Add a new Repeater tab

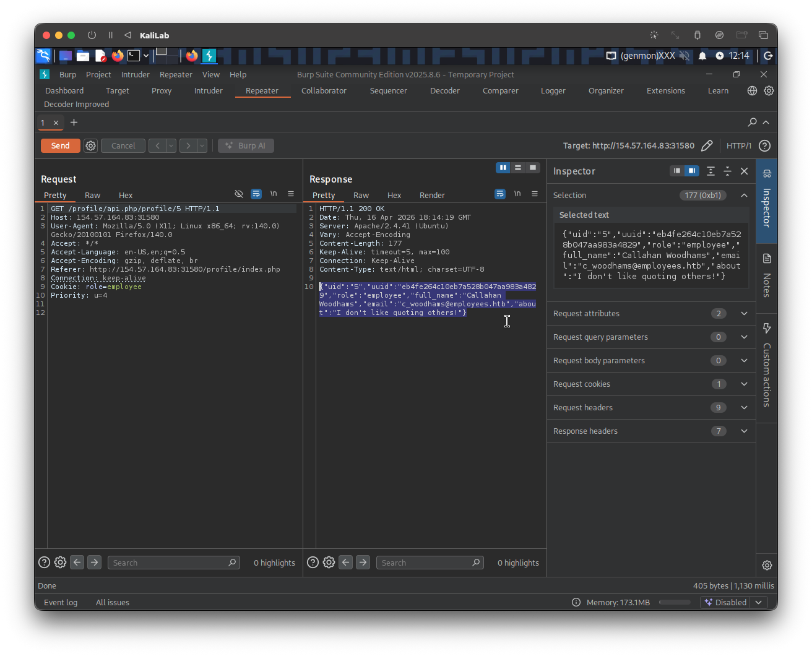click(x=74, y=123)
